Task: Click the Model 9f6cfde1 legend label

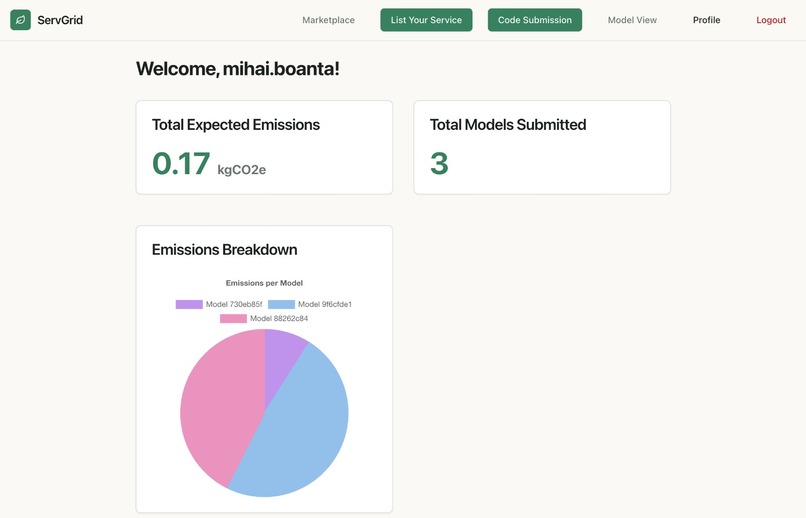Action: [325, 304]
